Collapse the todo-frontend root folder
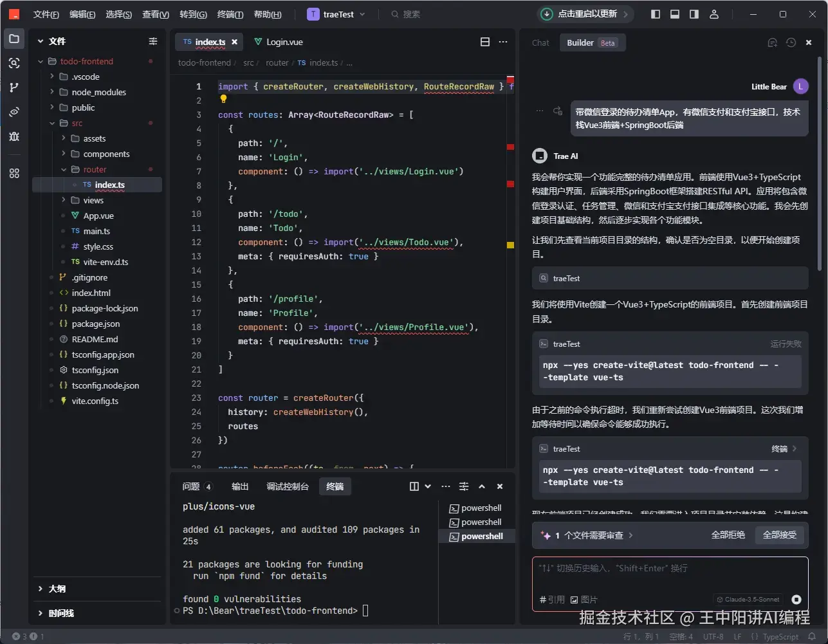This screenshot has height=644, width=828. coord(41,62)
